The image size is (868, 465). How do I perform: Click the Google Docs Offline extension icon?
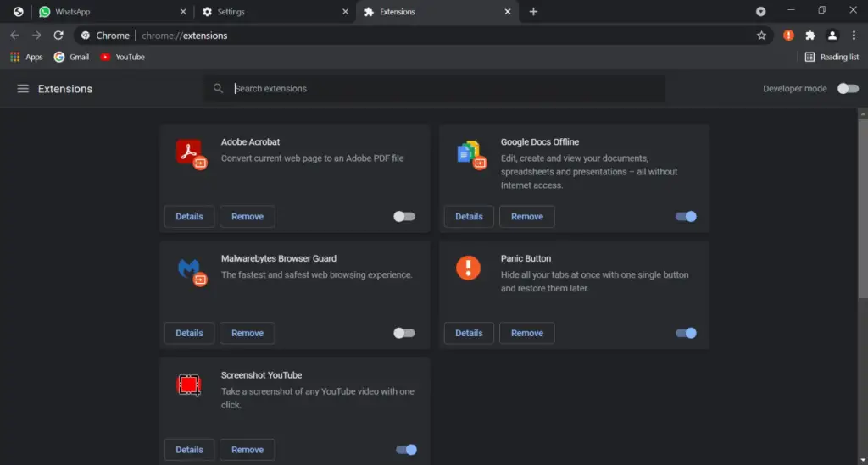click(471, 154)
